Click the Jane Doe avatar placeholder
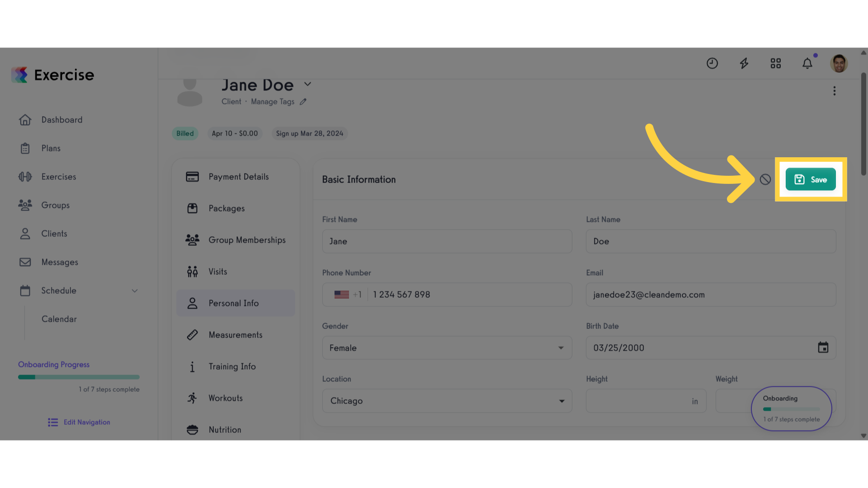 coord(189,93)
